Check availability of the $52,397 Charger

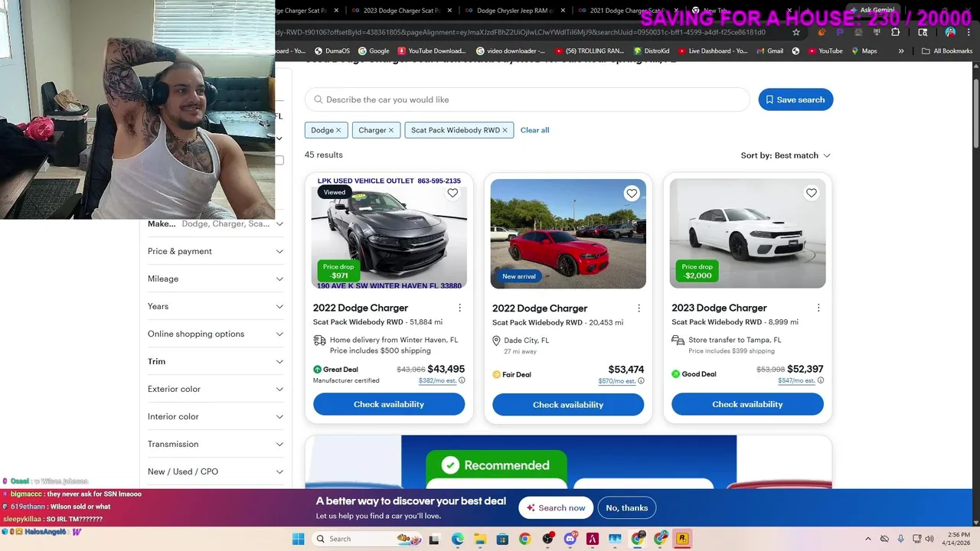747,404
